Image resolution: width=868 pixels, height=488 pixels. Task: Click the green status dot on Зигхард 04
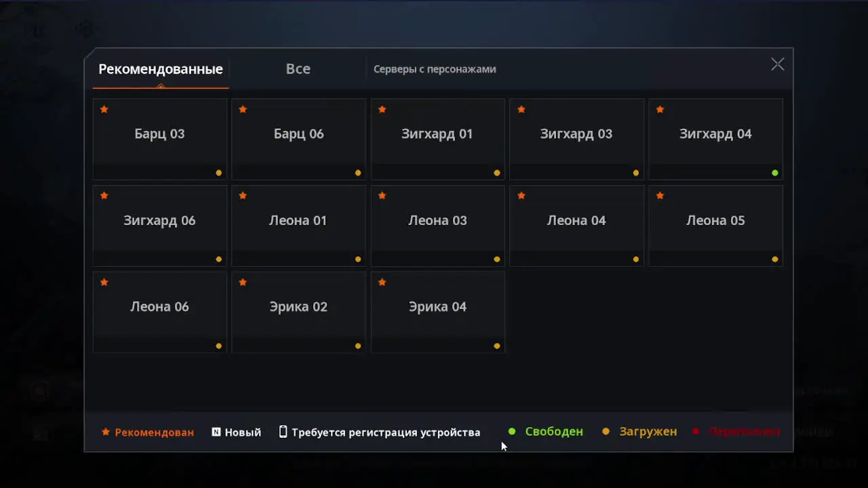tap(775, 173)
